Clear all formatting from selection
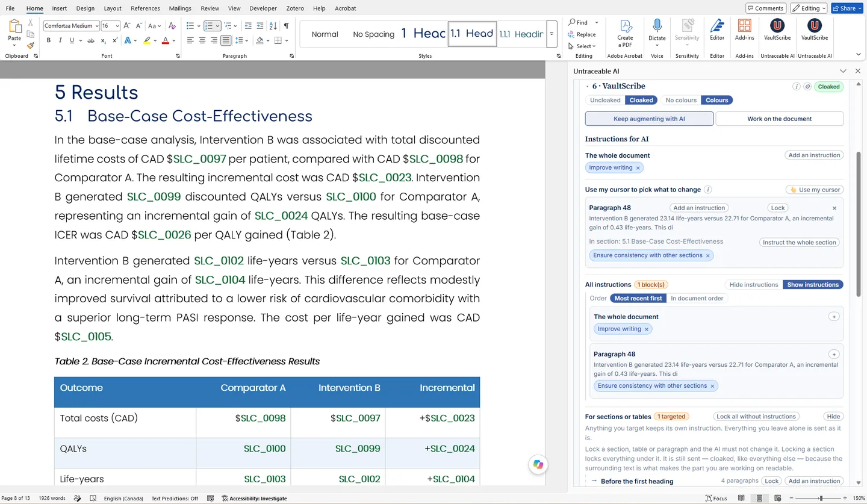Image resolution: width=867 pixels, height=504 pixels. point(173,26)
